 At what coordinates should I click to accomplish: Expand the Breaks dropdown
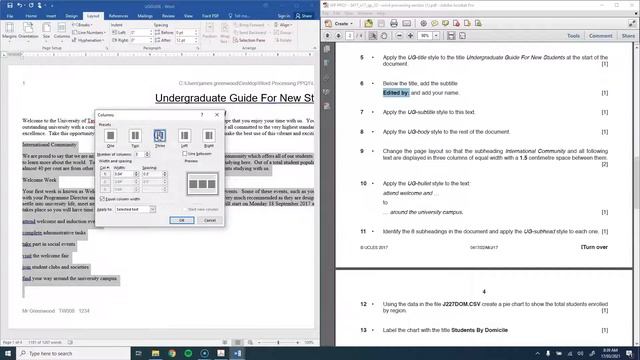pos(82,25)
